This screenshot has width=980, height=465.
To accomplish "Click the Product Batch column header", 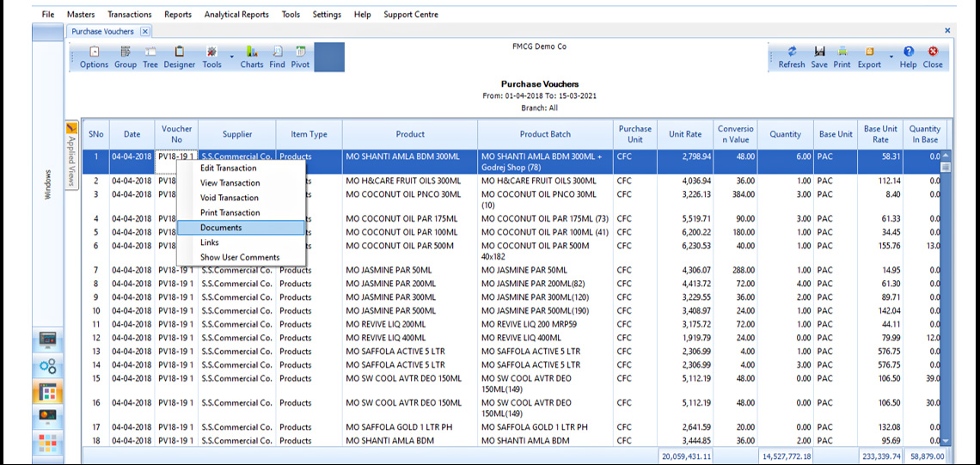I will tap(545, 134).
